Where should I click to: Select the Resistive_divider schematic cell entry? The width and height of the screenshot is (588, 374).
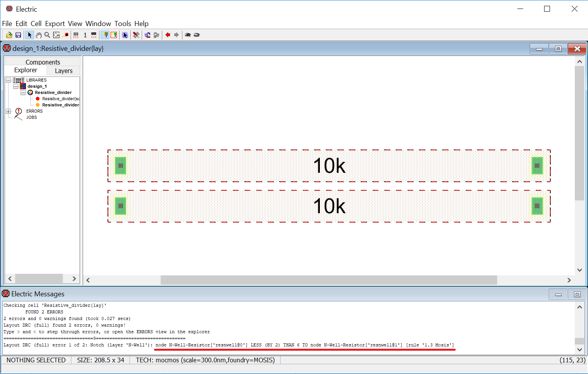[61, 99]
